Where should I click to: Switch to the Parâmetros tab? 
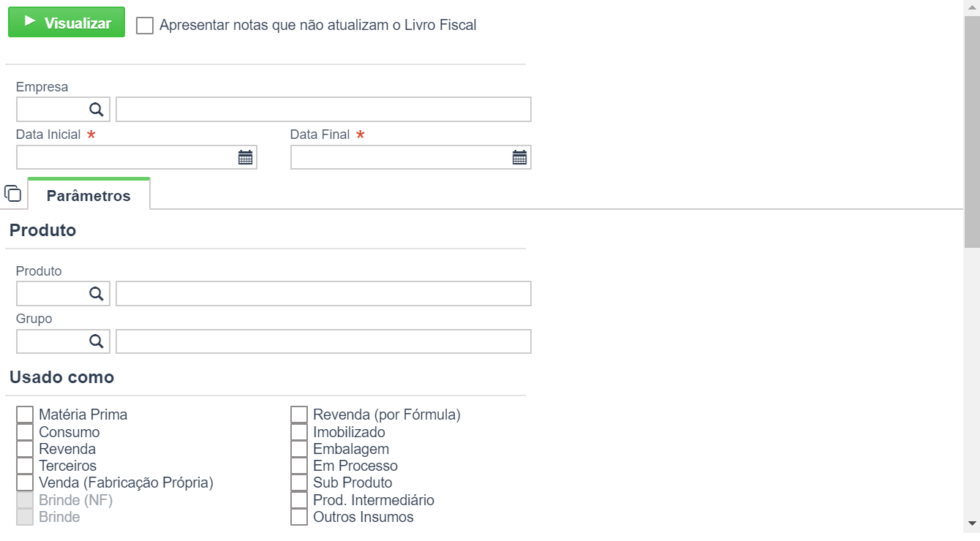(x=88, y=195)
